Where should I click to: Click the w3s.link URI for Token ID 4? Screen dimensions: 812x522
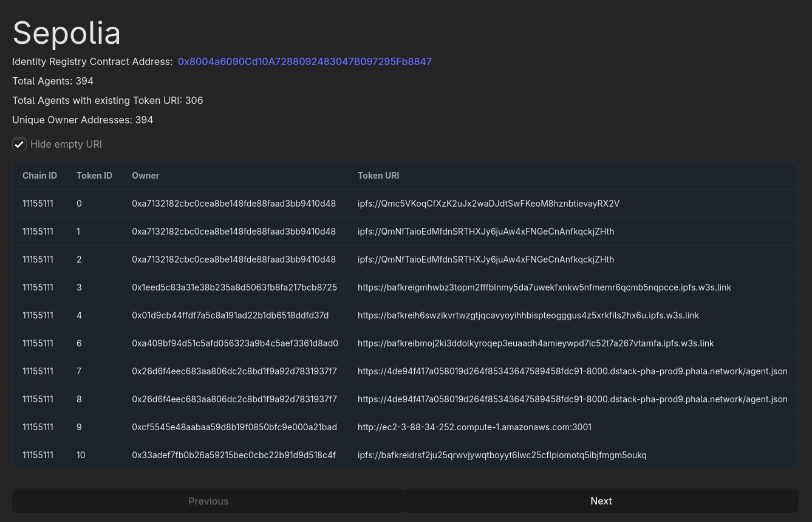click(528, 315)
